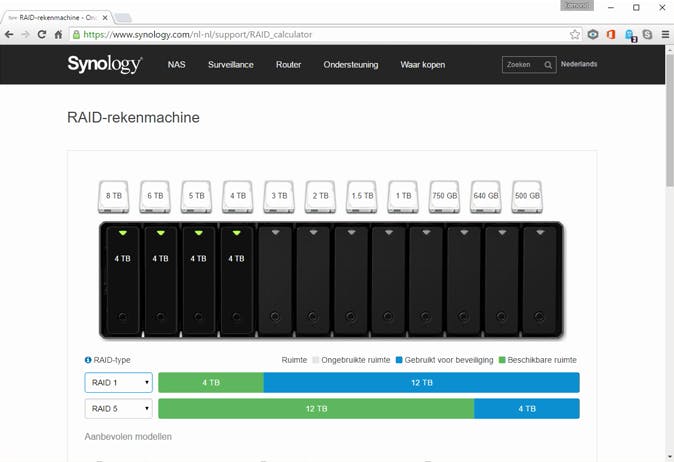Click the last empty drive bay
The height and width of the screenshot is (462, 674).
coord(540,281)
